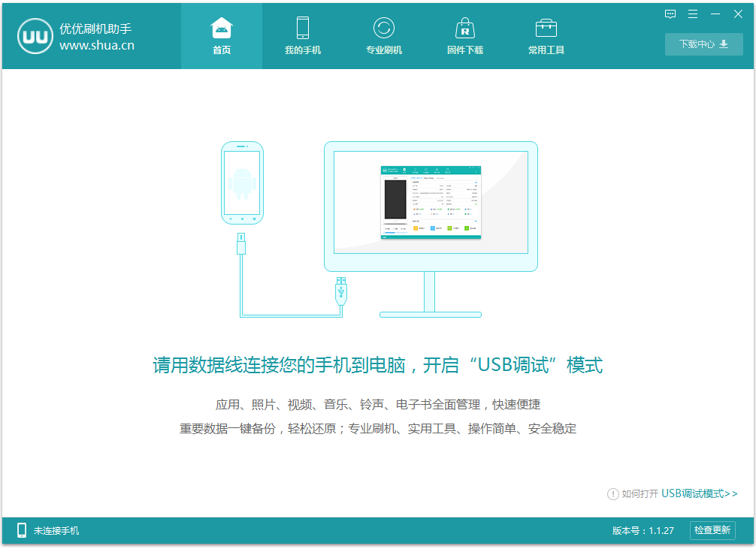Click the UU logo icon
Image resolution: width=756 pixels, height=549 pixels.
click(x=34, y=37)
